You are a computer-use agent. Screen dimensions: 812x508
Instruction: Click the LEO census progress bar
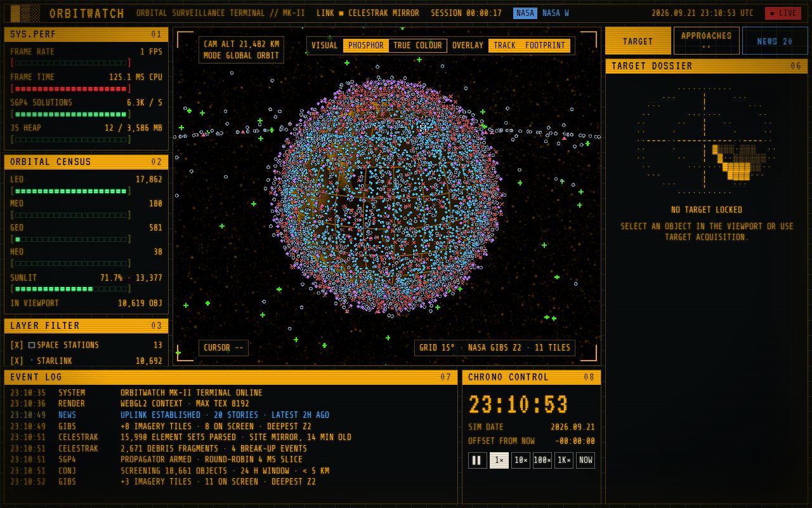coord(70,191)
